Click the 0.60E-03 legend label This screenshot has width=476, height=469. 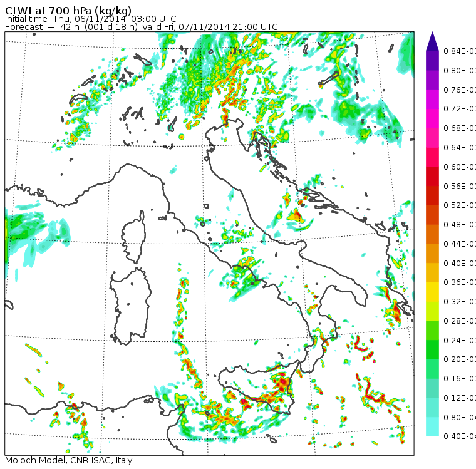pos(460,167)
